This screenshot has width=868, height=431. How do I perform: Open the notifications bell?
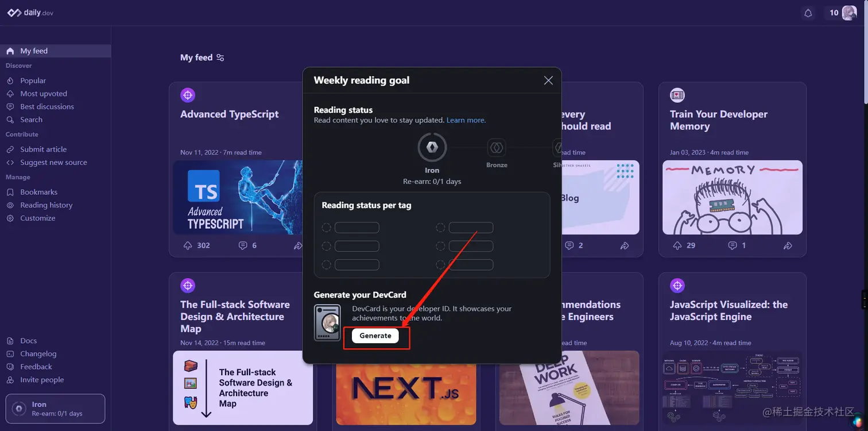click(808, 13)
